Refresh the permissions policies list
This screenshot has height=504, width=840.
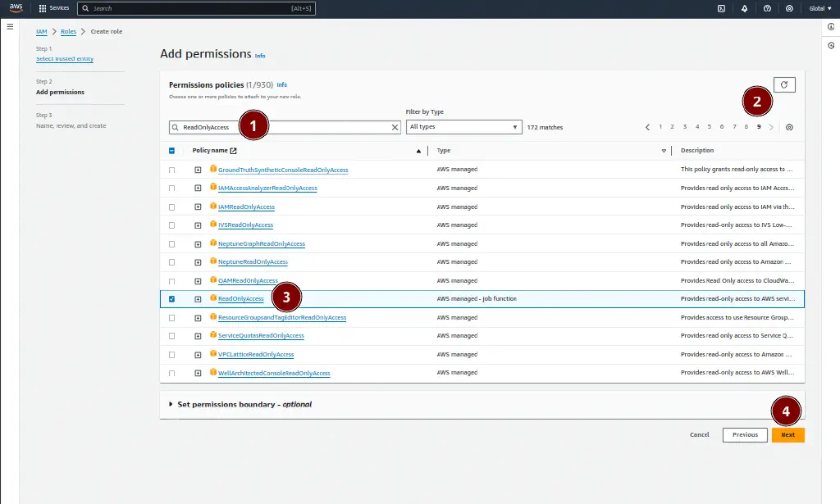pos(784,84)
